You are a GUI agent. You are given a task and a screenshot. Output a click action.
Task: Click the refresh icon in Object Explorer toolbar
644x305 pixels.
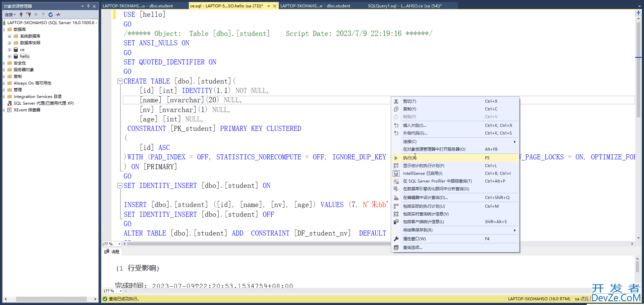coord(51,14)
